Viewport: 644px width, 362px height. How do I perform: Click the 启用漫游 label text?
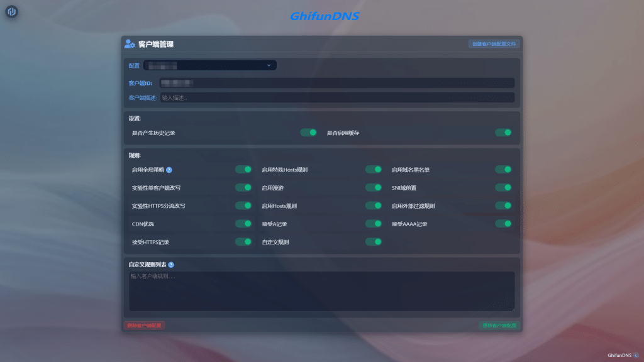click(x=273, y=188)
